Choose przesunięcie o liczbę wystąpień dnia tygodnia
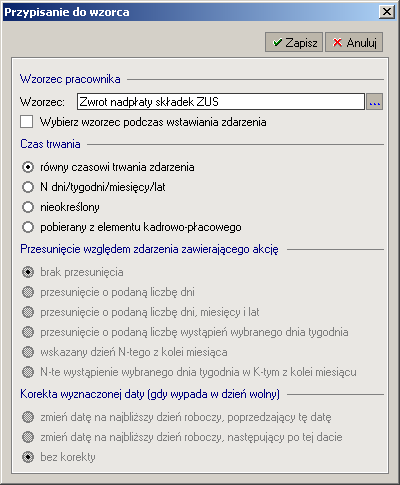 [28, 332]
